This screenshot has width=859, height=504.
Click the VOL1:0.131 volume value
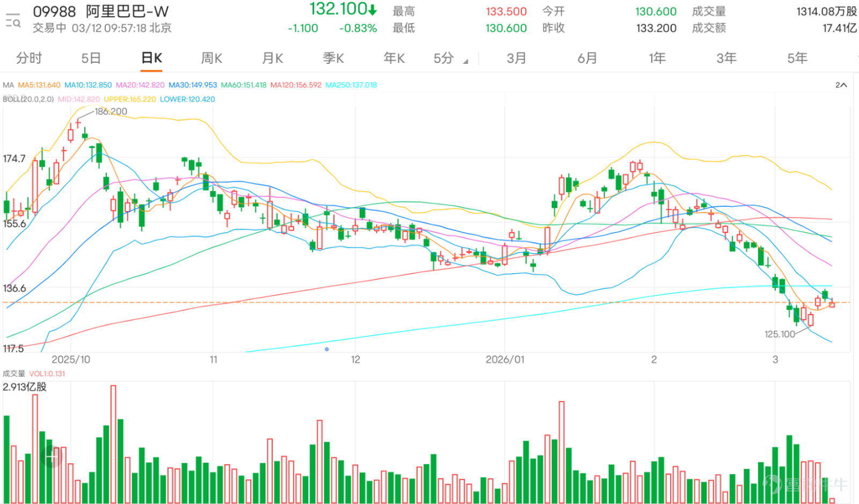coord(47,374)
